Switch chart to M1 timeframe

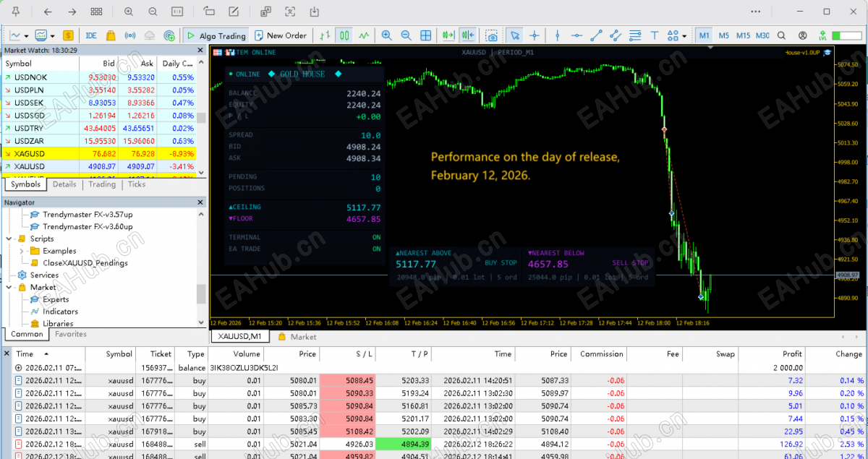pos(705,35)
